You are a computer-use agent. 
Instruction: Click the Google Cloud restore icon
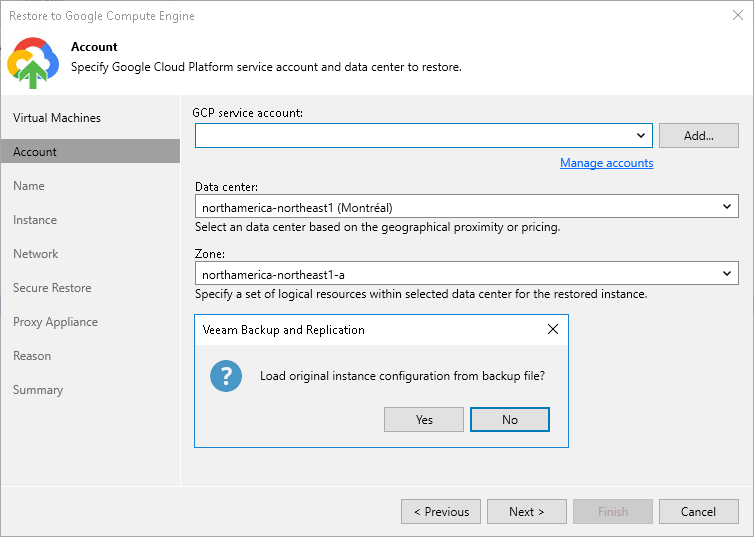coord(33,61)
